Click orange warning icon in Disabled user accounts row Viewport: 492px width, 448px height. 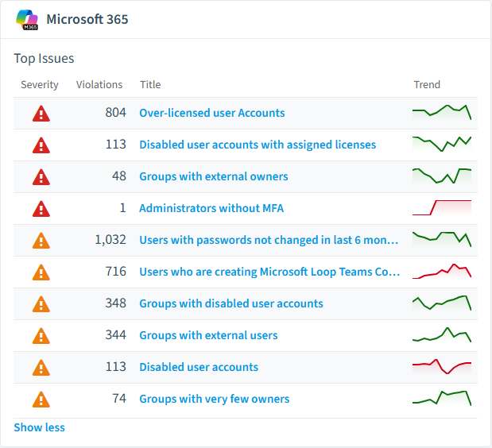click(41, 368)
